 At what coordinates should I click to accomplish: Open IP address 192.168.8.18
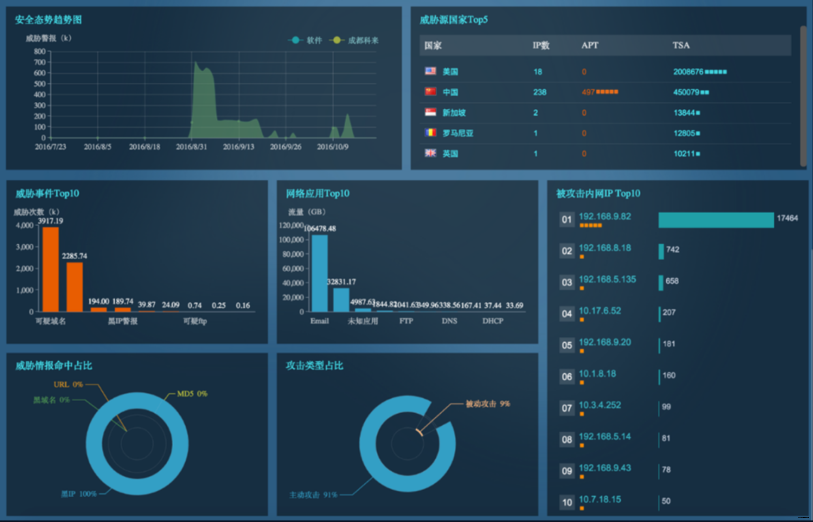coord(605,248)
